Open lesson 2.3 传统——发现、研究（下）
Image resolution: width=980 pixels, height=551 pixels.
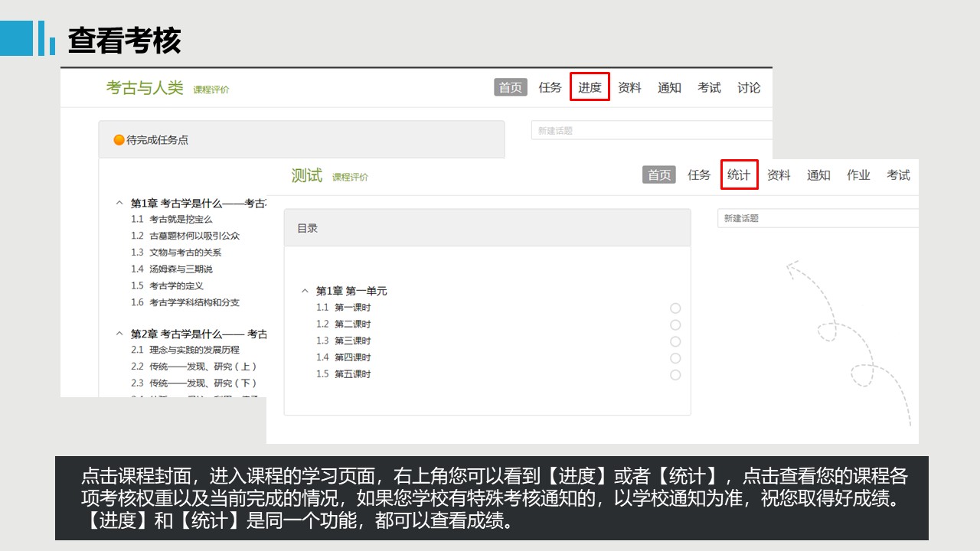point(194,383)
